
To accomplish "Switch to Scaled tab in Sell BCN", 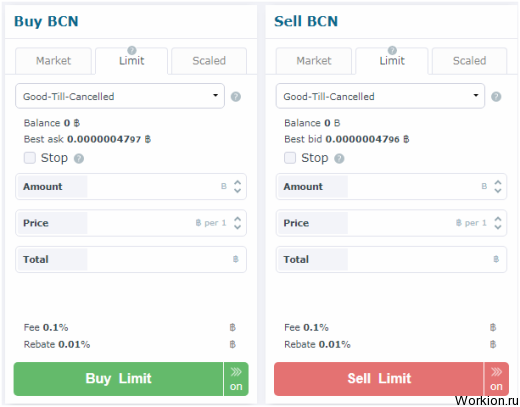I will (x=469, y=61).
